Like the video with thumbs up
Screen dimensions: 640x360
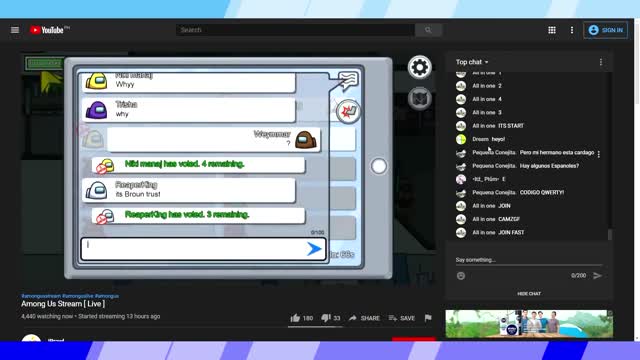[302, 318]
